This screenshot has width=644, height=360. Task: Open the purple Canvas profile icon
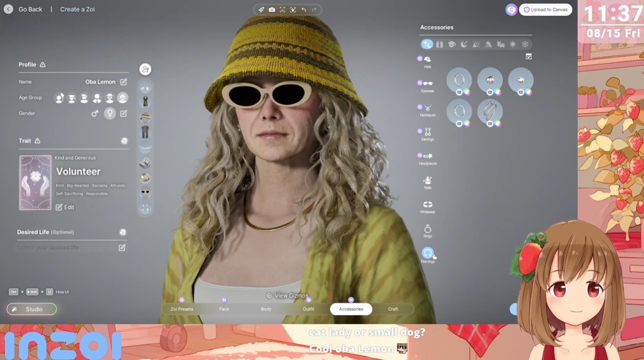tap(511, 10)
